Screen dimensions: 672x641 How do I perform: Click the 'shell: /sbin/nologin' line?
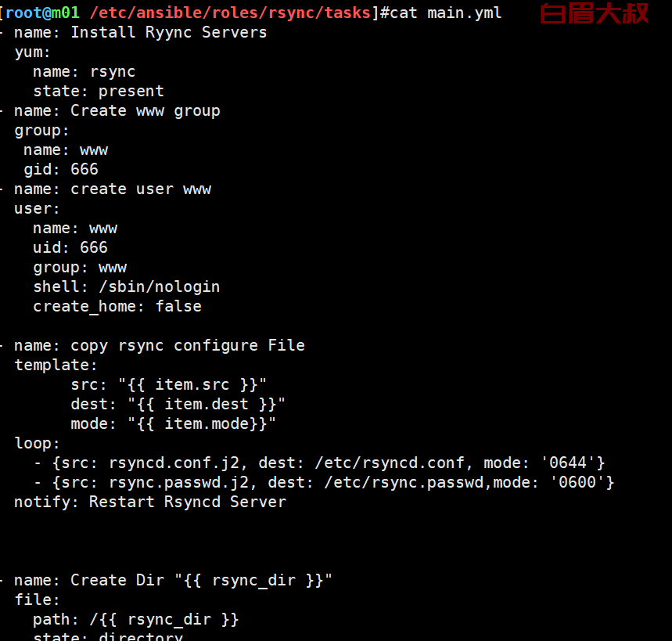pyautogui.click(x=127, y=286)
